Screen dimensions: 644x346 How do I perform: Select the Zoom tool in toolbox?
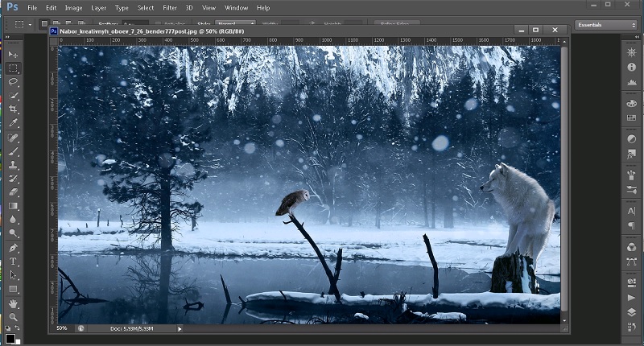coord(13,317)
